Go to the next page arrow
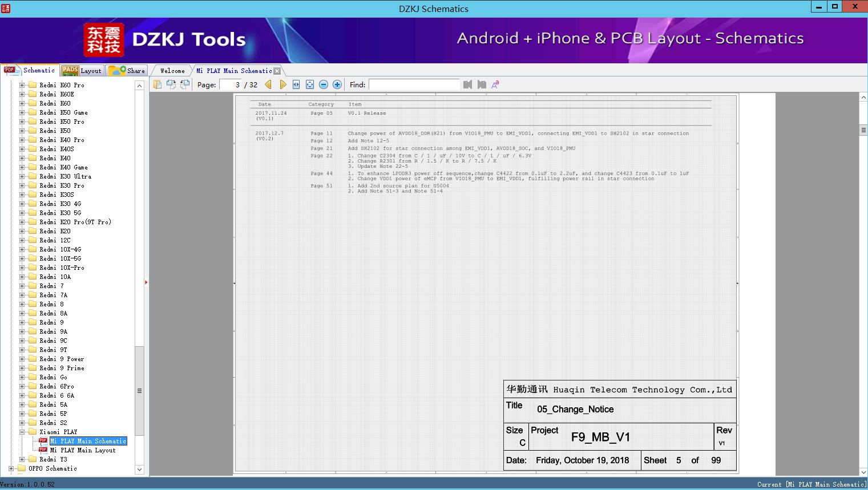This screenshot has height=490, width=868. click(x=282, y=84)
